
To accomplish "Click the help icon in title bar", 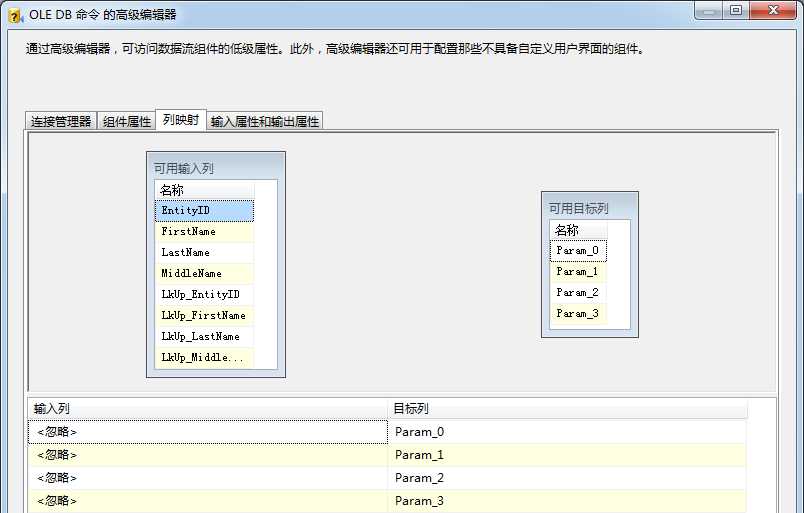I will pyautogui.click(x=15, y=15).
